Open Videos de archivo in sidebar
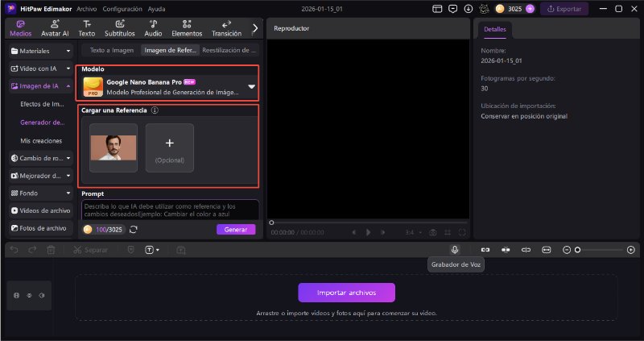Screen dimensions: 644x341 (41, 210)
